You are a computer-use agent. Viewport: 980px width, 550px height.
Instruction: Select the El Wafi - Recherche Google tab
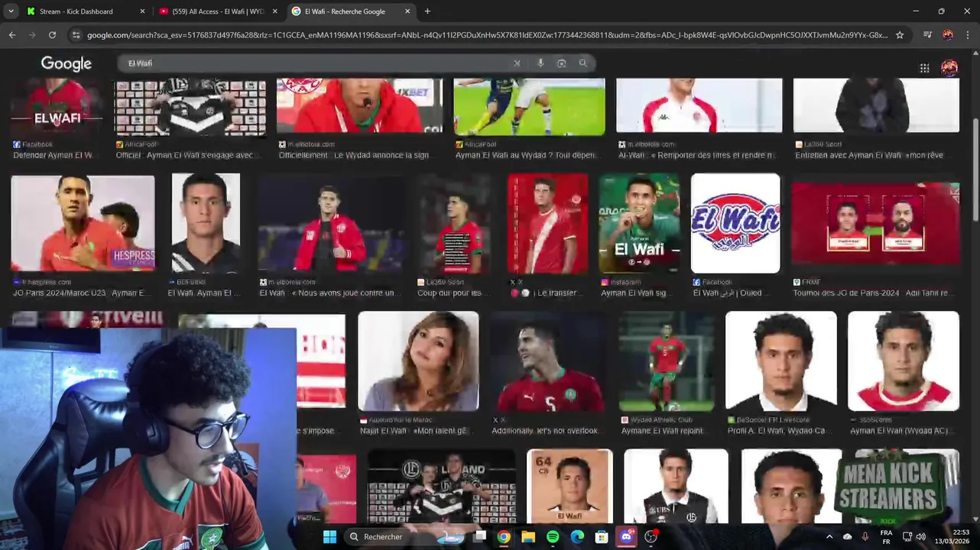coord(345,11)
